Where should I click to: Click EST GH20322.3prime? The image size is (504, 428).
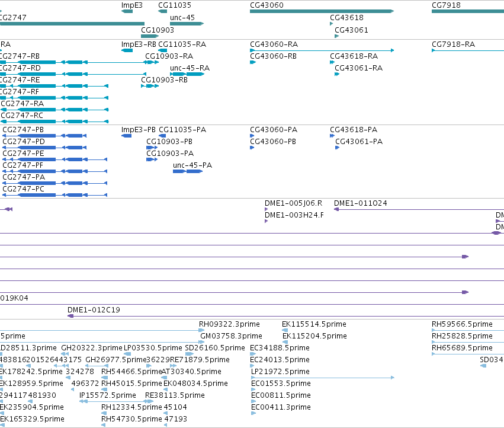92,348
